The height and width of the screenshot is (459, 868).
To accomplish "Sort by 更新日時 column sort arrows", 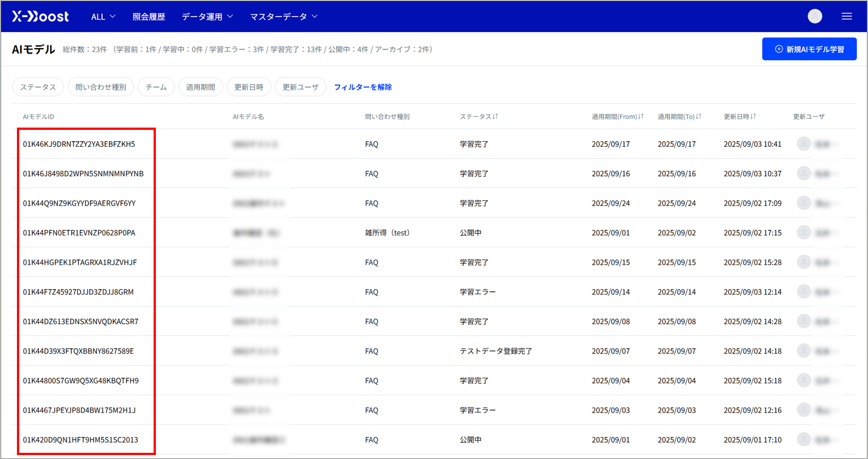I will point(753,116).
